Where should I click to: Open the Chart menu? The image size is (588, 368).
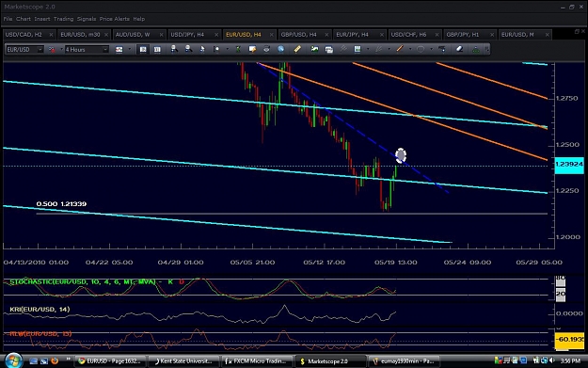24,19
